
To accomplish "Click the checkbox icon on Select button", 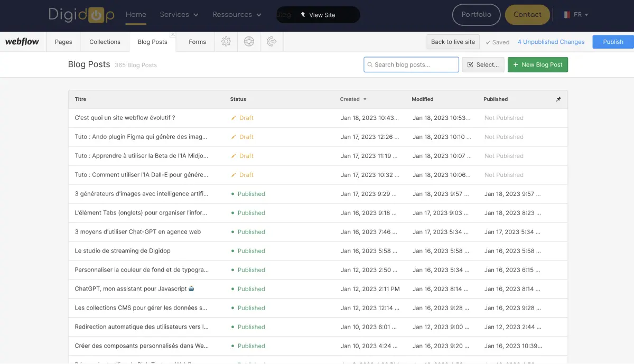I will (x=470, y=65).
